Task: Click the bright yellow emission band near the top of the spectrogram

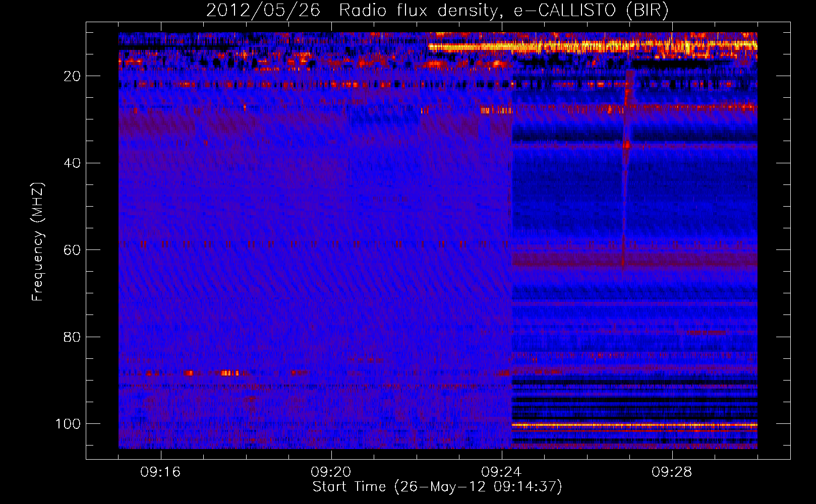Action: (x=593, y=47)
